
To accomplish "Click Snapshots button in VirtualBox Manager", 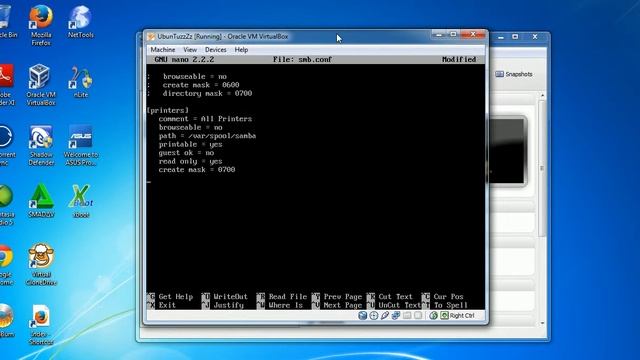I will tap(514, 74).
